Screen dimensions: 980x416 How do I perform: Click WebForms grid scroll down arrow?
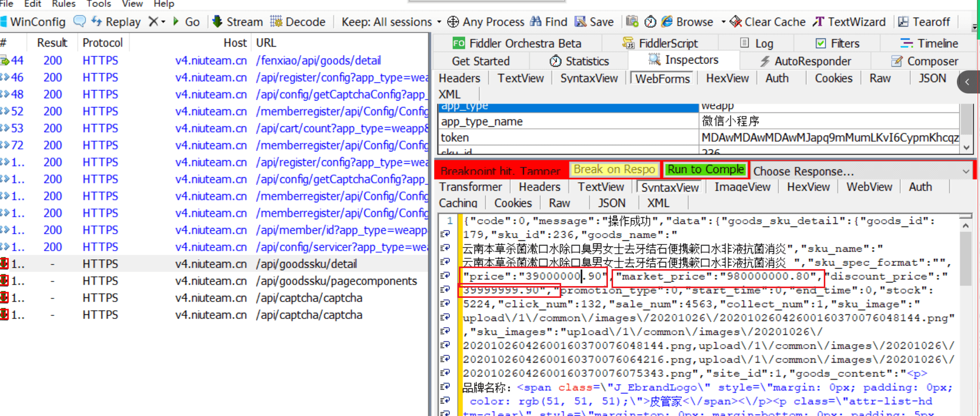967,148
